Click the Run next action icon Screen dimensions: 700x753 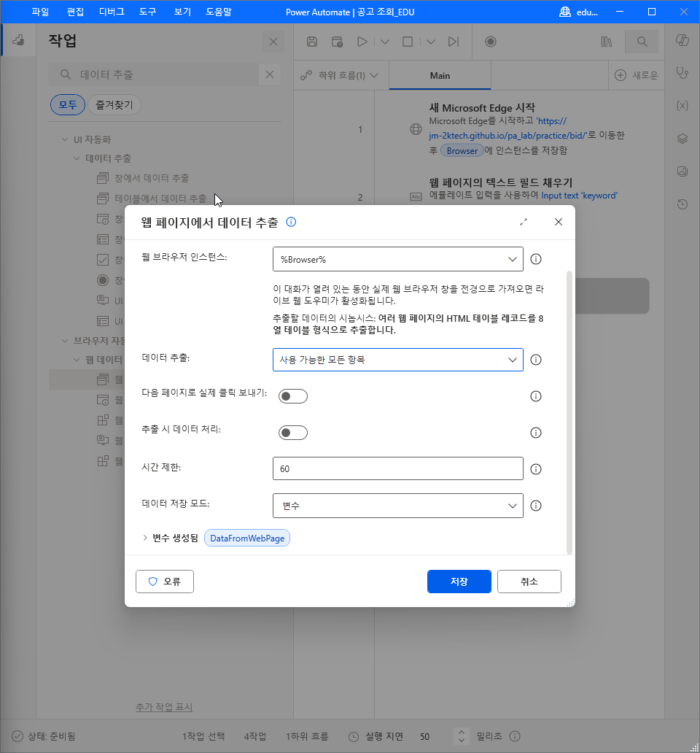pos(454,42)
